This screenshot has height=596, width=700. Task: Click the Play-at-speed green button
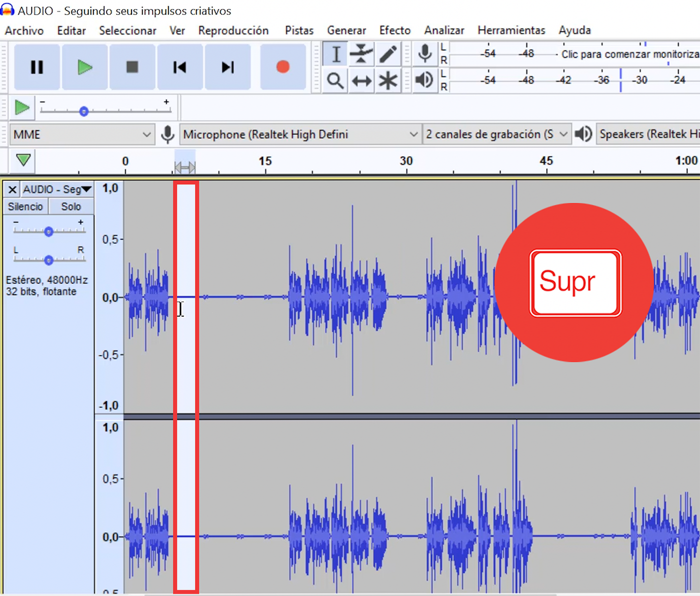(x=22, y=108)
